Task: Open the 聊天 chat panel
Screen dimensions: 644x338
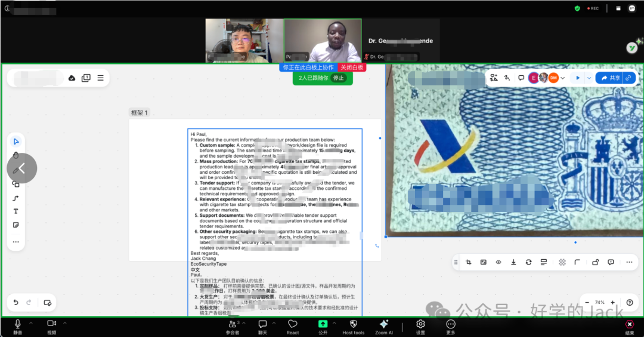Action: (262, 327)
